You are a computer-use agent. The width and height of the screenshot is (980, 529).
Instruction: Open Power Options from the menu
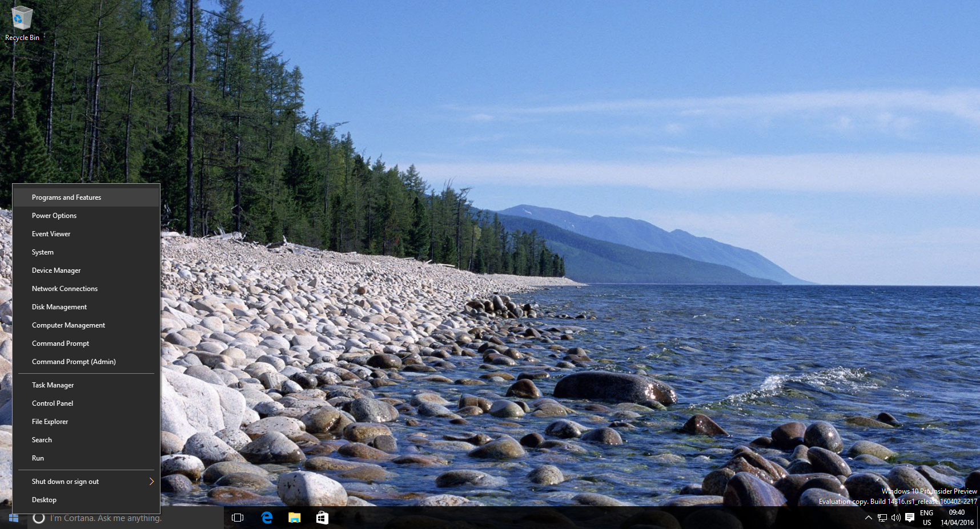[x=86, y=216]
